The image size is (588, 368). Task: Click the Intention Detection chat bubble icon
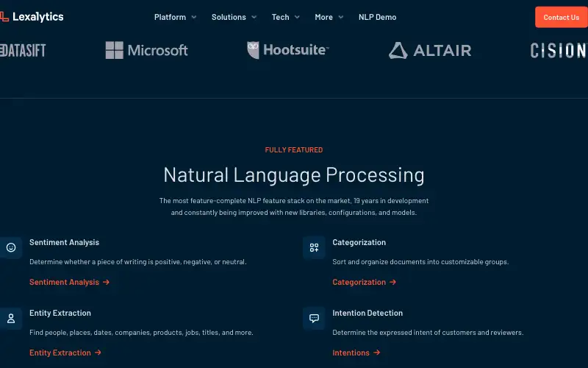click(314, 319)
